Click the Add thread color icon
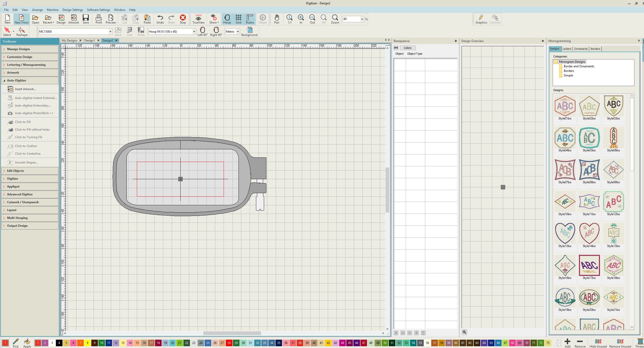 (567, 342)
